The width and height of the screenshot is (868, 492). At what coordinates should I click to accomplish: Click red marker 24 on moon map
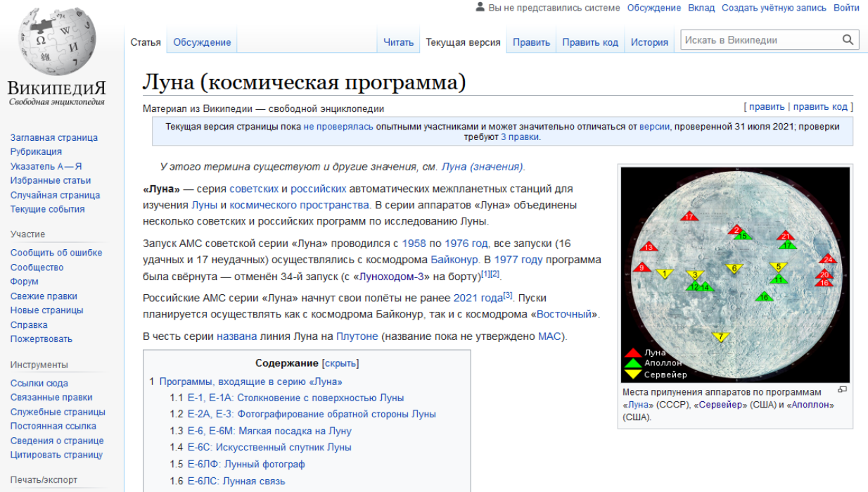click(828, 259)
